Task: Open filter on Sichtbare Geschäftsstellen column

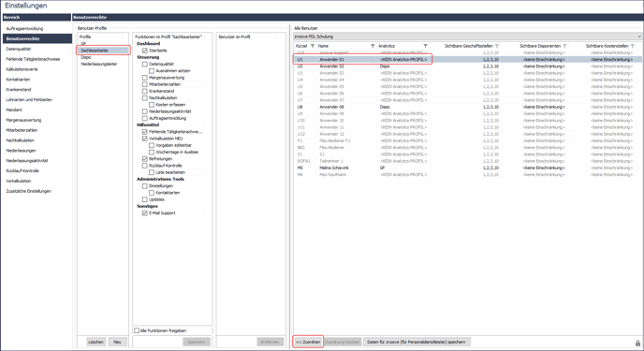Action: tap(497, 46)
